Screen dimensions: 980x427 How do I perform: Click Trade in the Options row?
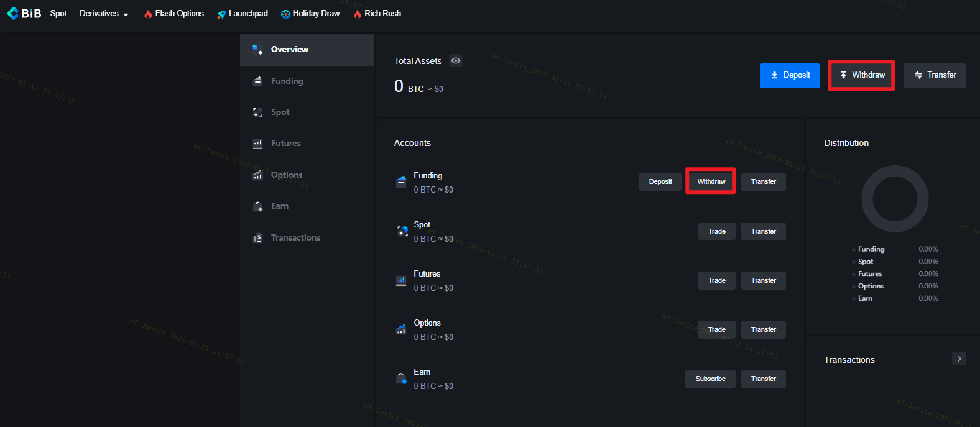point(717,329)
